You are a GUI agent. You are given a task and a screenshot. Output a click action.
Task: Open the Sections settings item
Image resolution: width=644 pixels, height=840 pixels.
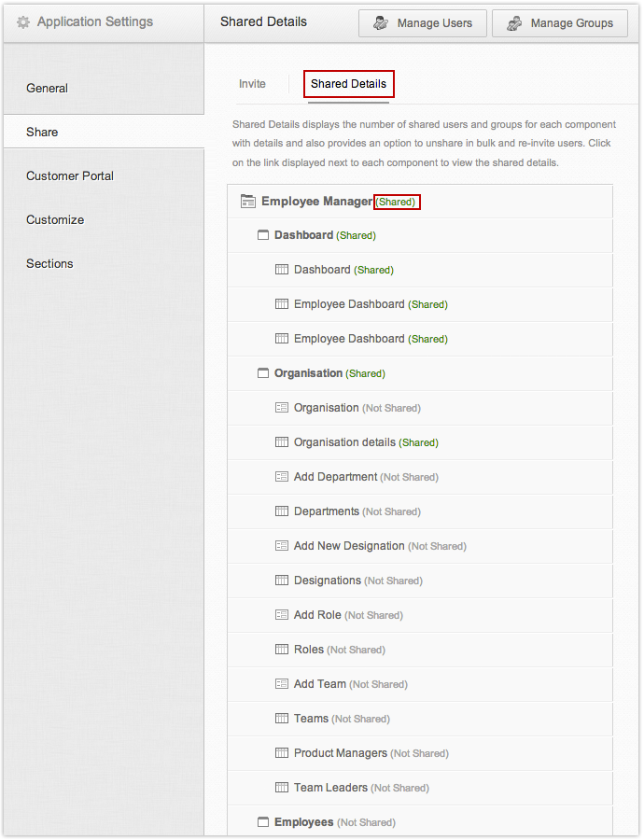click(49, 264)
